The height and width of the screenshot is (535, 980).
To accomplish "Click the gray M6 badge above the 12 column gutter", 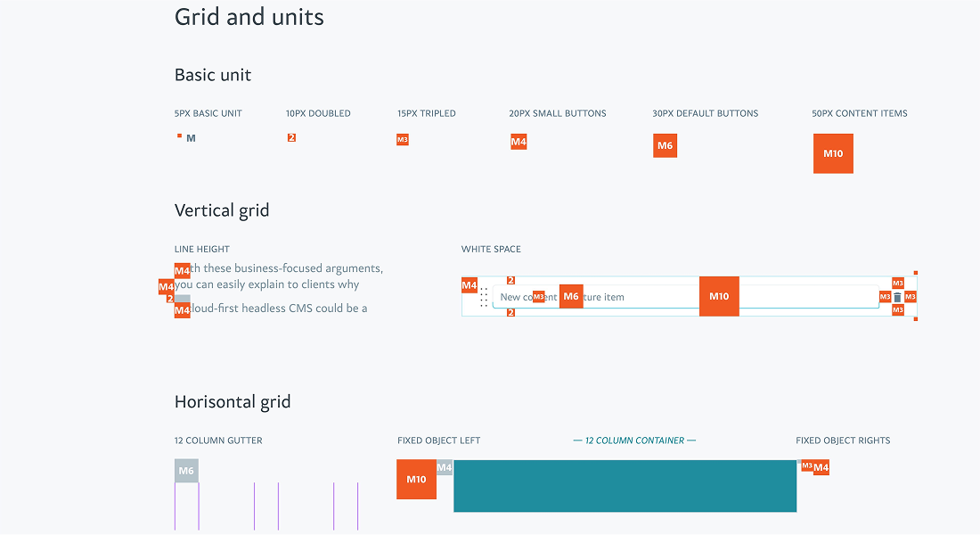I will (186, 469).
